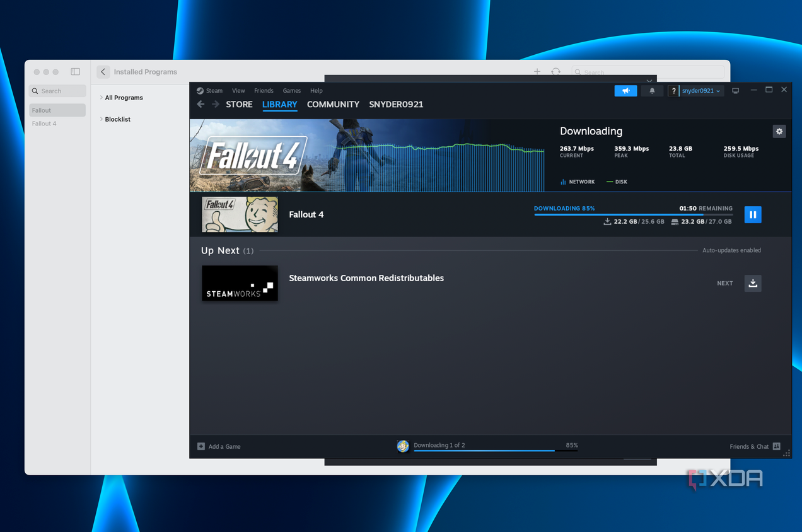Open the SNYDER0921 profile tab

396,105
